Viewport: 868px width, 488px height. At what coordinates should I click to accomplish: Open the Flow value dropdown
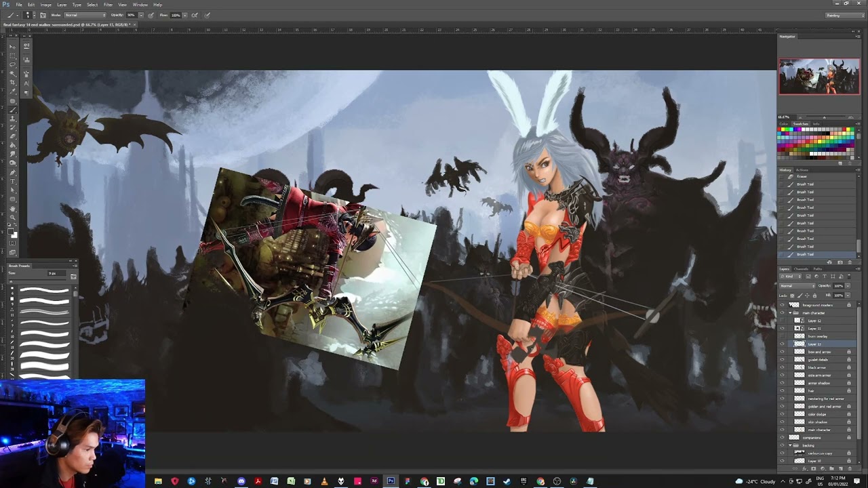point(184,15)
